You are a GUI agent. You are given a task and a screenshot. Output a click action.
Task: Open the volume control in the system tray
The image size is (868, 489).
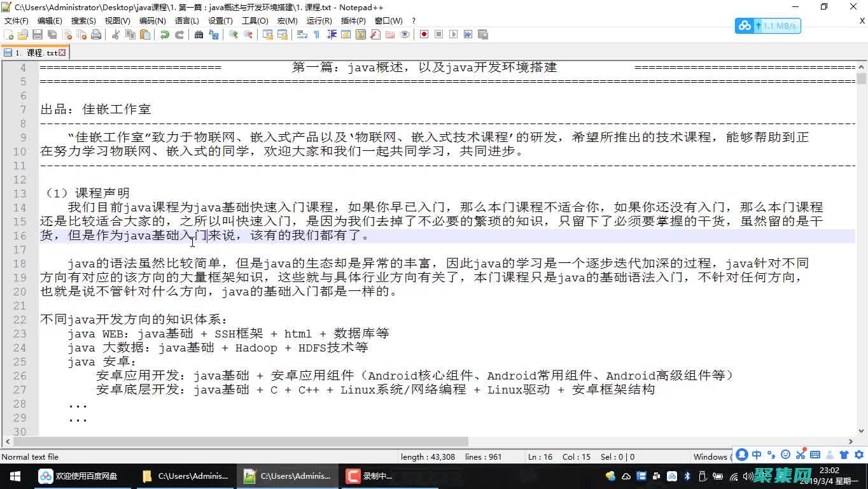(747, 476)
